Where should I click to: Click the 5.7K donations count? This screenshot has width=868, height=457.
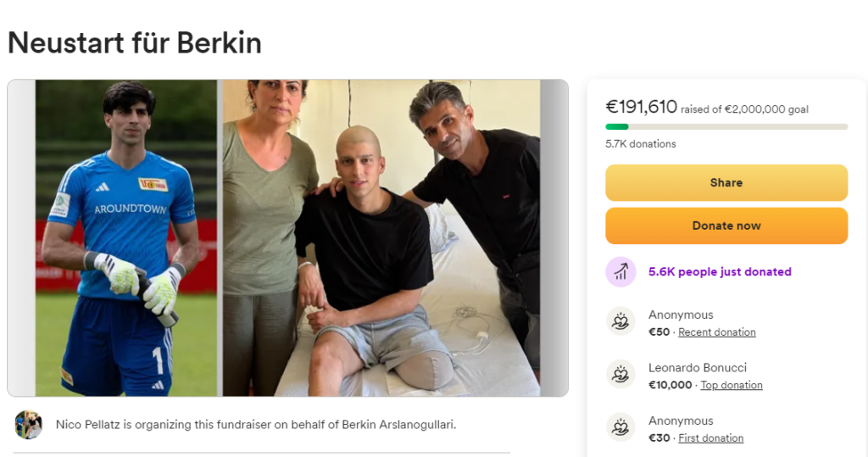pos(641,144)
